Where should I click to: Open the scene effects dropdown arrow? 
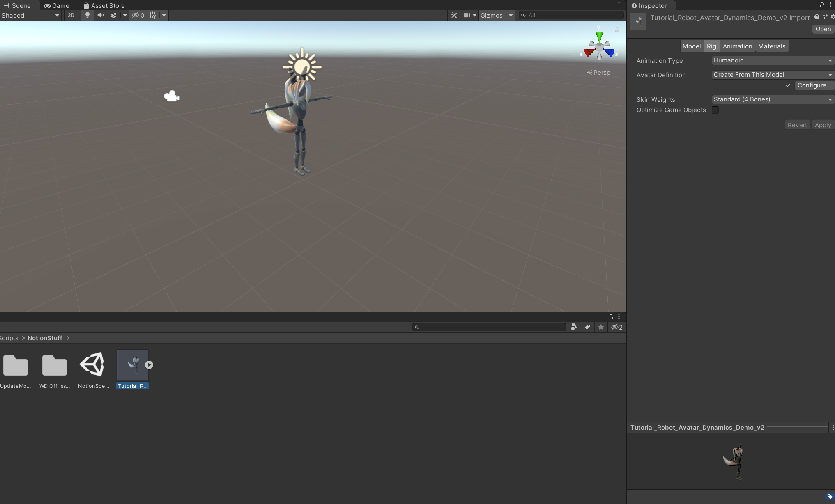[124, 15]
